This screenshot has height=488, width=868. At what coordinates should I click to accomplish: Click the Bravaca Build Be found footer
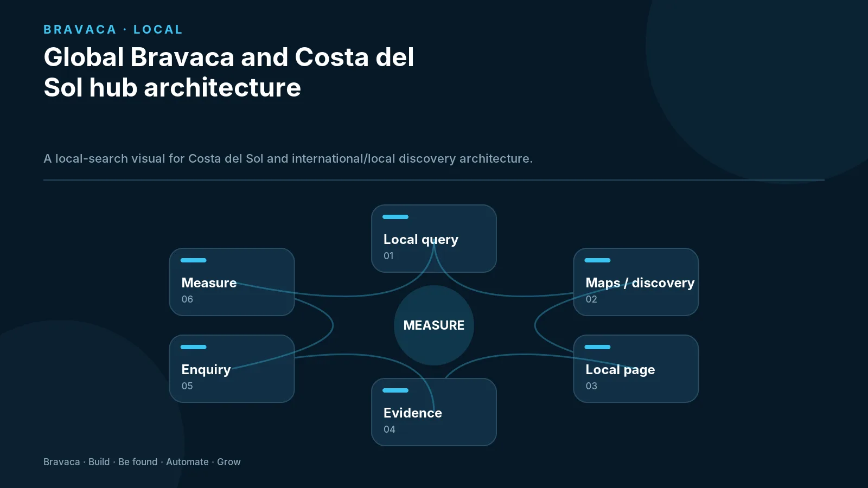pyautogui.click(x=142, y=462)
